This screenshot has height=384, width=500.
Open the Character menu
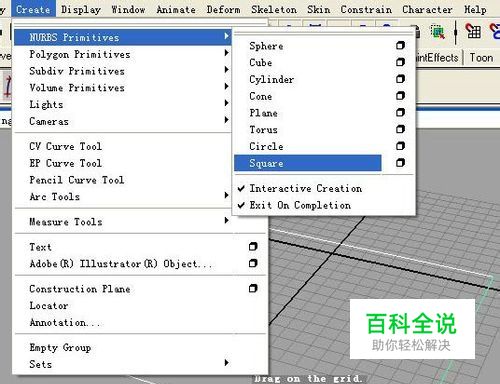point(427,9)
